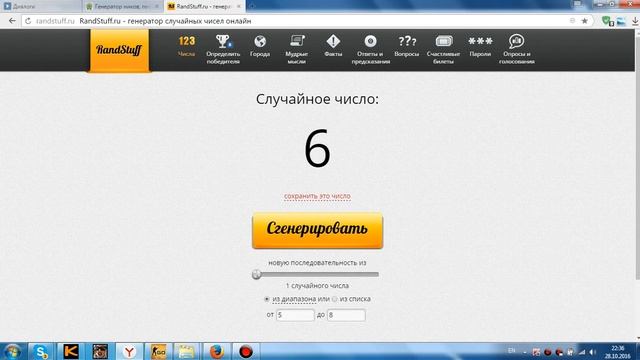Click the network signal tray icon
640x360 pixels.
pos(582,352)
